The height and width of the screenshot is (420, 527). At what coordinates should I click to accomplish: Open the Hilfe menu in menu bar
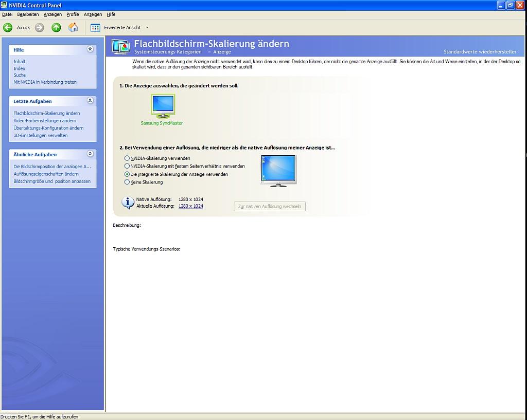(111, 14)
